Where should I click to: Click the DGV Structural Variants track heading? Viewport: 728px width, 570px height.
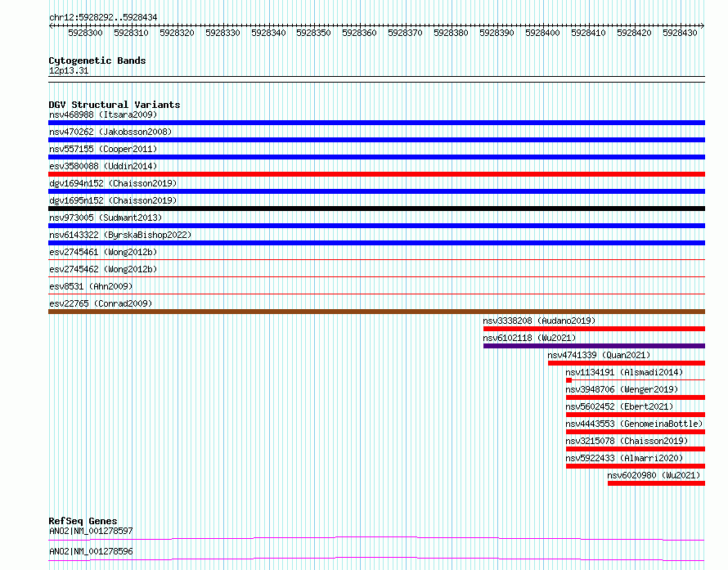(115, 105)
